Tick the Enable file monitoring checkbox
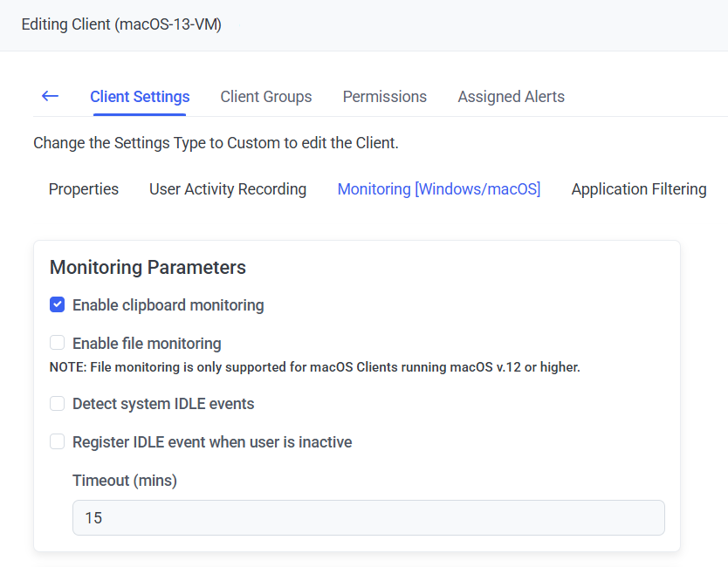Image resolution: width=728 pixels, height=567 pixels. (58, 343)
